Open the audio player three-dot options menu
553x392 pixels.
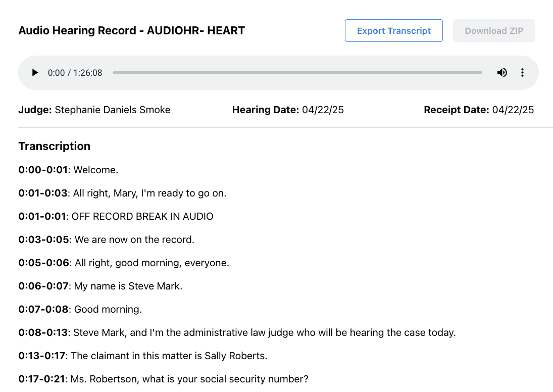(522, 73)
